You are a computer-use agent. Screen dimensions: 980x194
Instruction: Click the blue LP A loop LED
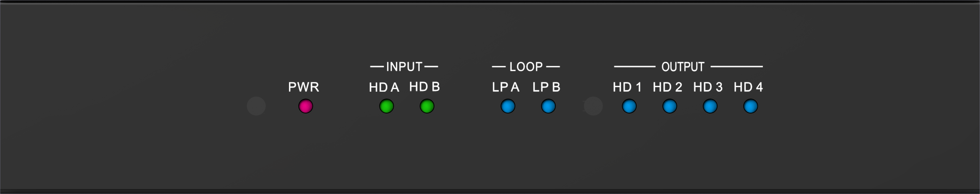[x=508, y=106]
